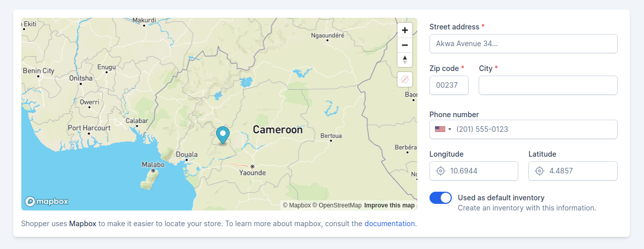Click the Cameroon country label on map
The image size is (644, 249).
coord(278,130)
